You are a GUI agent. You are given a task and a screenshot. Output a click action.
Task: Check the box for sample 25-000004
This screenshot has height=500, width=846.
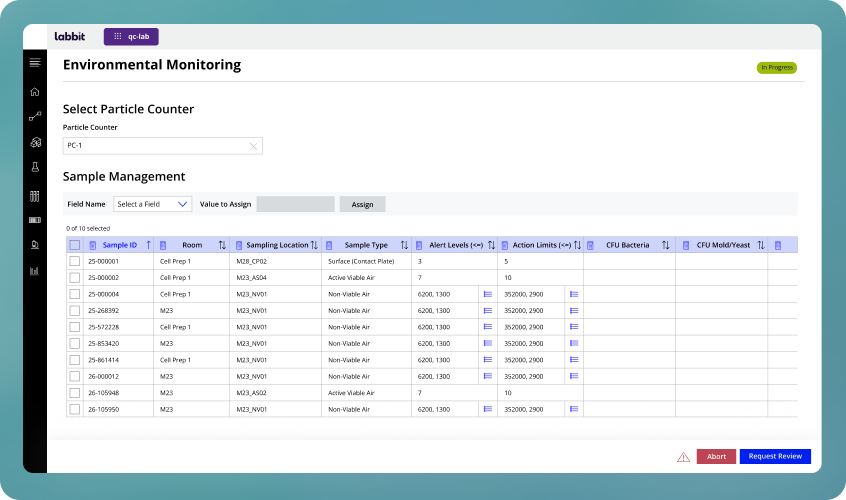tap(74, 294)
